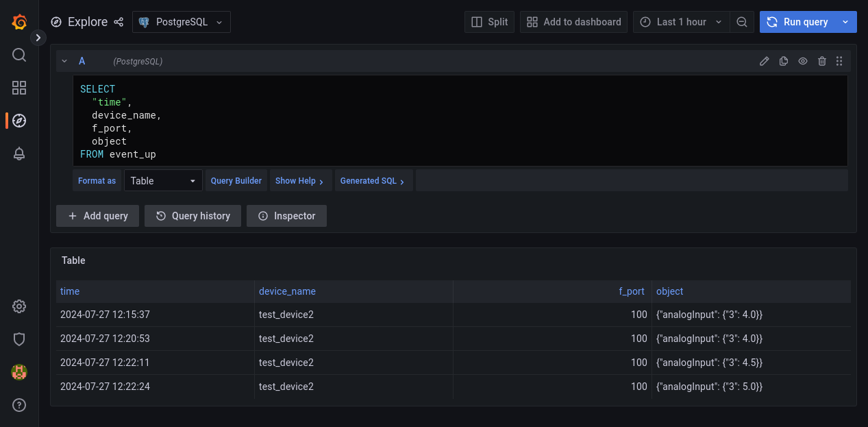This screenshot has width=868, height=427.
Task: Open the Format as Table dropdown
Action: (163, 181)
